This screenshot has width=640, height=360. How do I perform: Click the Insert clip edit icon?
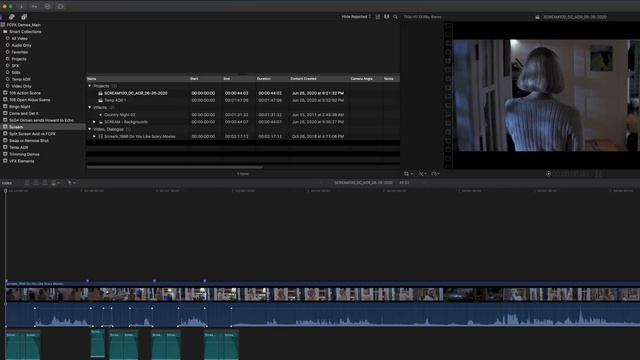(36, 183)
